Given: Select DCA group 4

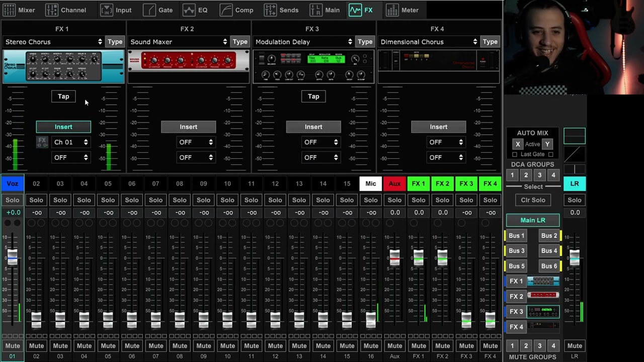Looking at the screenshot, I should click(553, 175).
